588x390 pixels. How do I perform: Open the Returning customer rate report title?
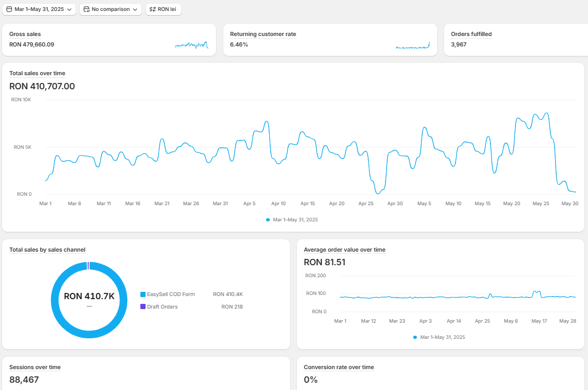263,34
